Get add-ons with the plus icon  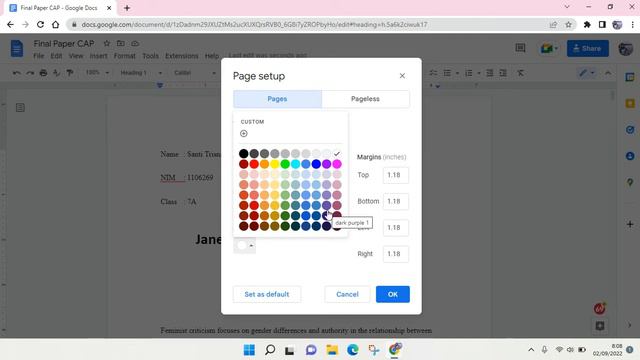click(x=630, y=224)
